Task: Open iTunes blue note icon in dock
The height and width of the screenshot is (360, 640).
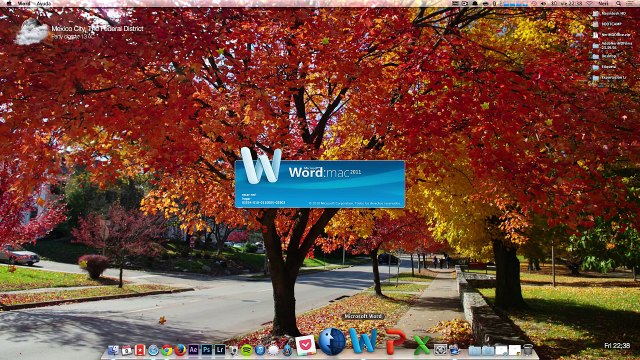Action: coord(260,350)
